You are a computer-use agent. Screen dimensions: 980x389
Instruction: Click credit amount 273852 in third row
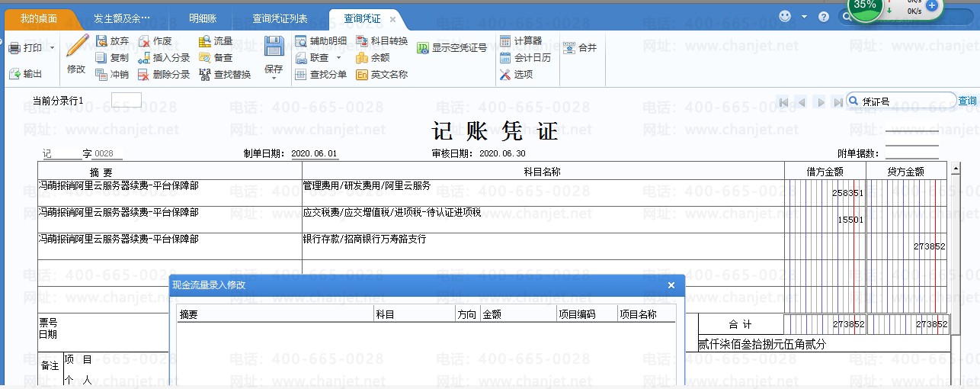[907, 246]
